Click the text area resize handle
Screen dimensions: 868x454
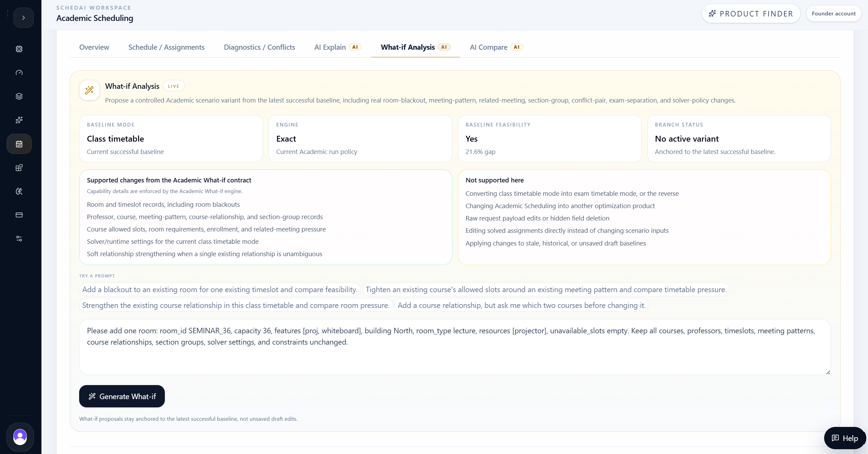[x=828, y=372]
